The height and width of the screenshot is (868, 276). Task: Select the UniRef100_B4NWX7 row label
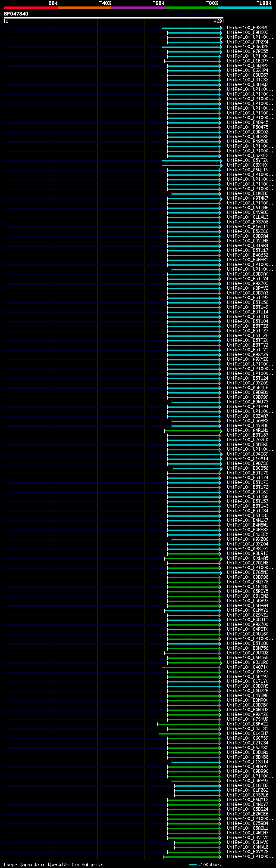coord(248,520)
